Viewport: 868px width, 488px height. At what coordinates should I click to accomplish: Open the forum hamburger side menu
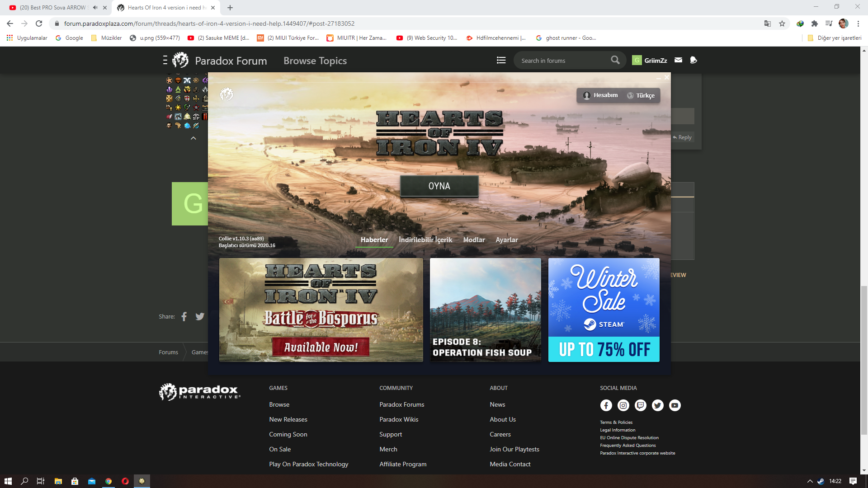pyautogui.click(x=165, y=60)
